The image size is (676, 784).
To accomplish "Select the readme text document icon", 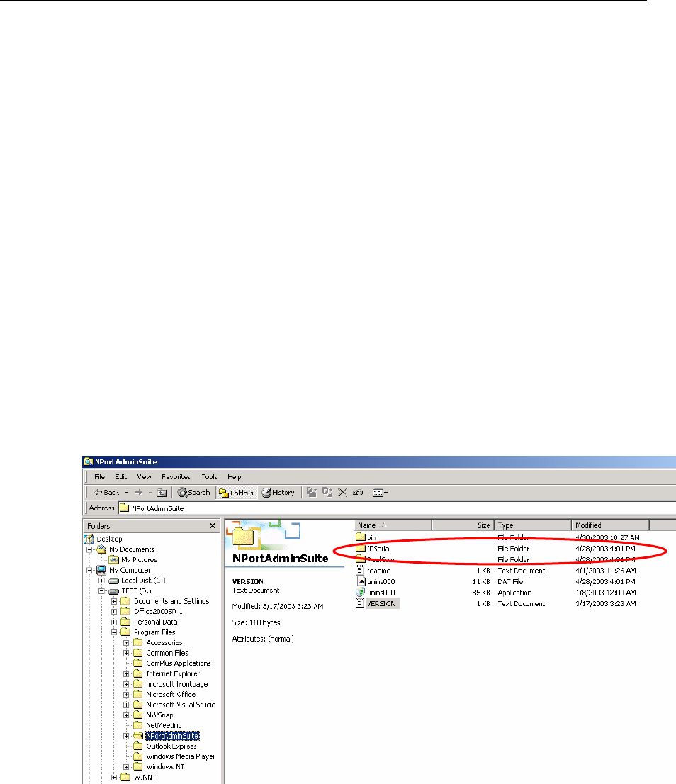I will (x=360, y=571).
